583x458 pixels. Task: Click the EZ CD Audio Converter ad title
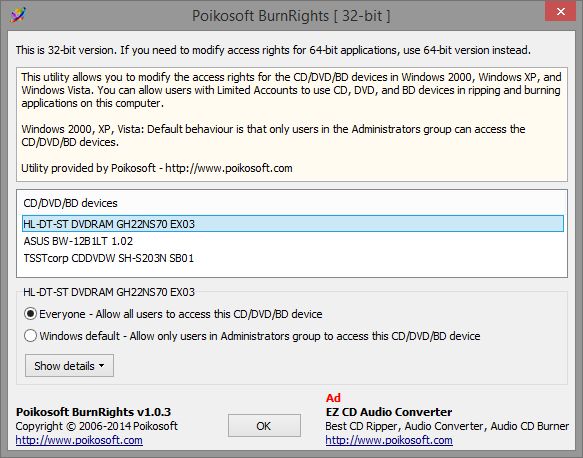(389, 412)
